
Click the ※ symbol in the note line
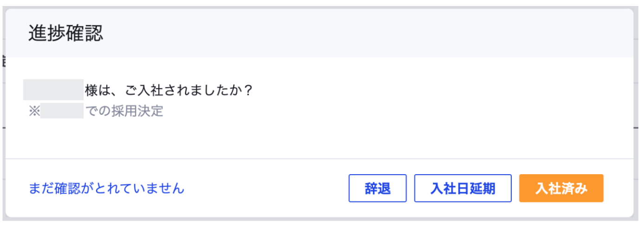[34, 112]
